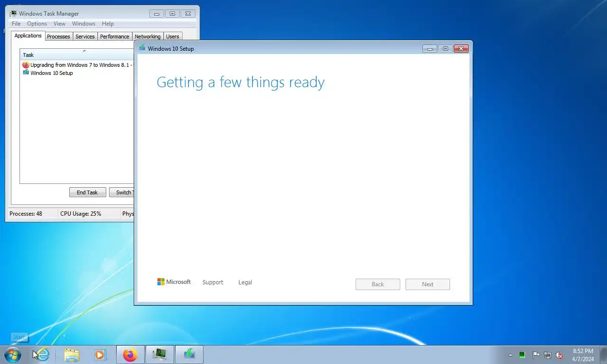Click the Next button in Setup
The width and height of the screenshot is (607, 364).
(427, 284)
